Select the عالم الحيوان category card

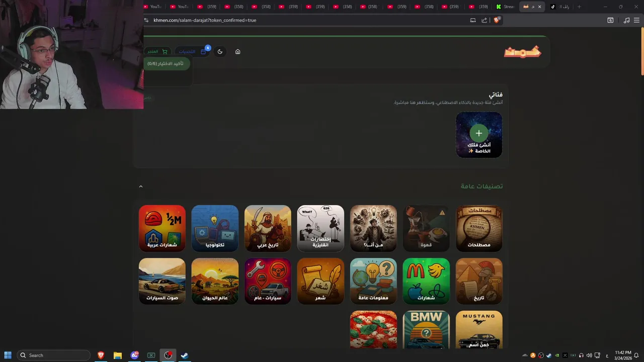click(215, 281)
